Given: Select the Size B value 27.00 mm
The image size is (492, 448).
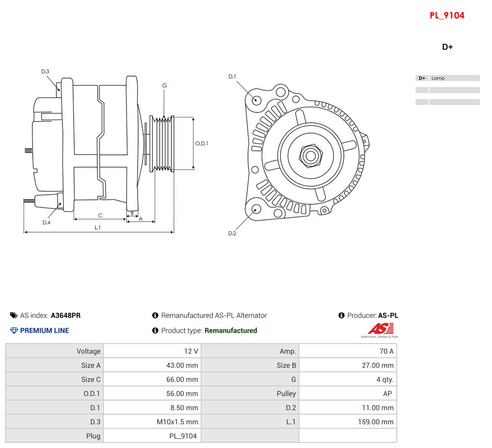Looking at the screenshot, I should [x=378, y=365].
